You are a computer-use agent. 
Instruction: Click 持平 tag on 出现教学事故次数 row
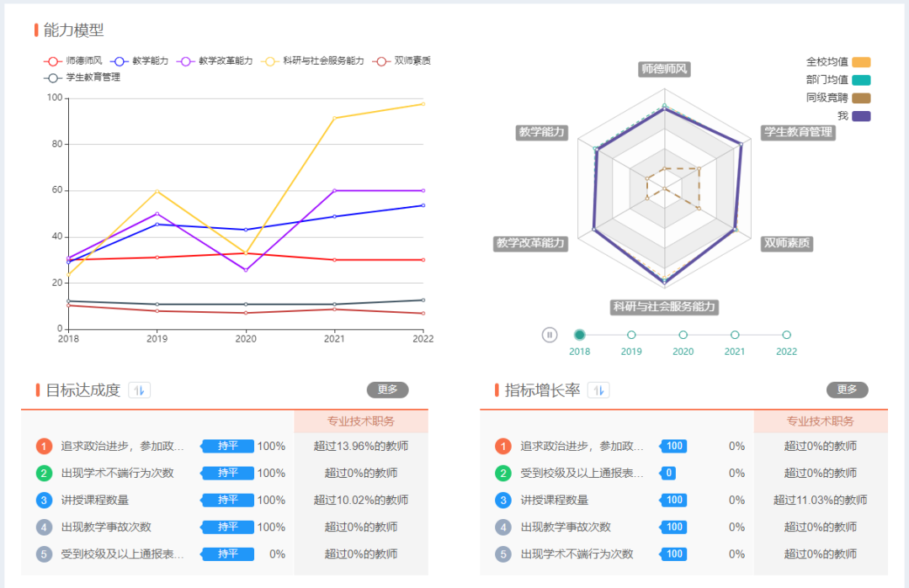click(228, 527)
